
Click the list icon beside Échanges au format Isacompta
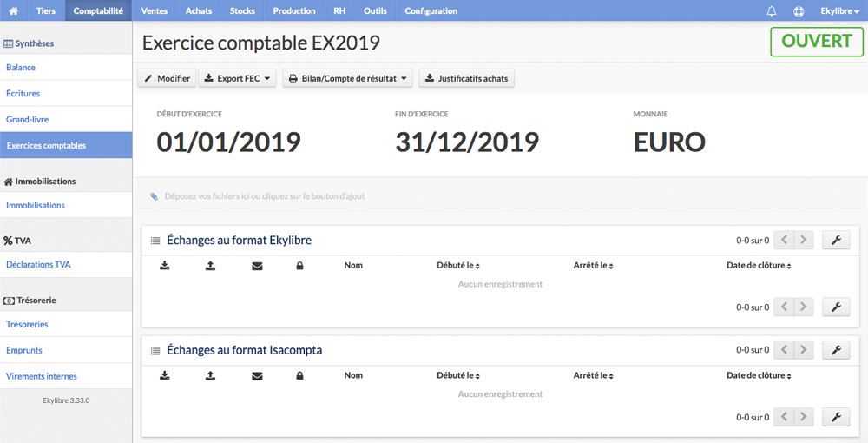point(155,351)
